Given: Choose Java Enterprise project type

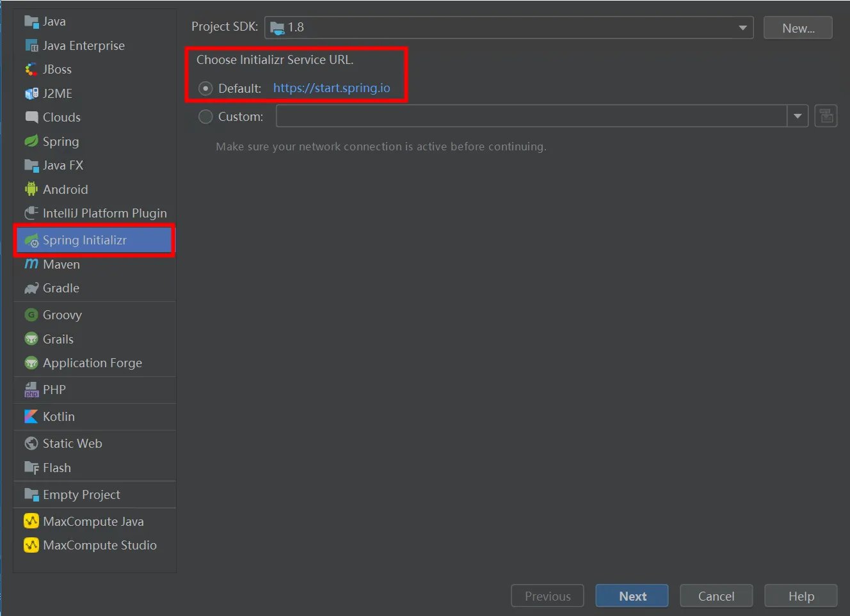Looking at the screenshot, I should 95,45.
